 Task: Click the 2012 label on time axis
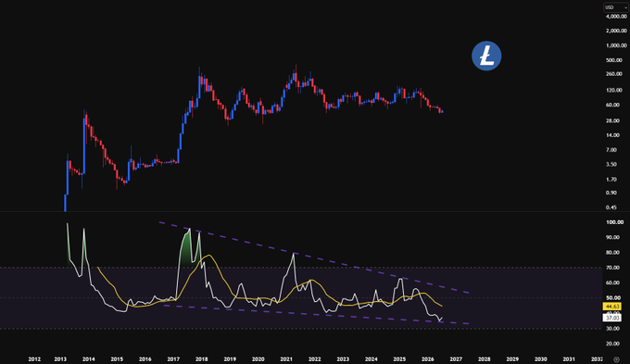(34, 359)
